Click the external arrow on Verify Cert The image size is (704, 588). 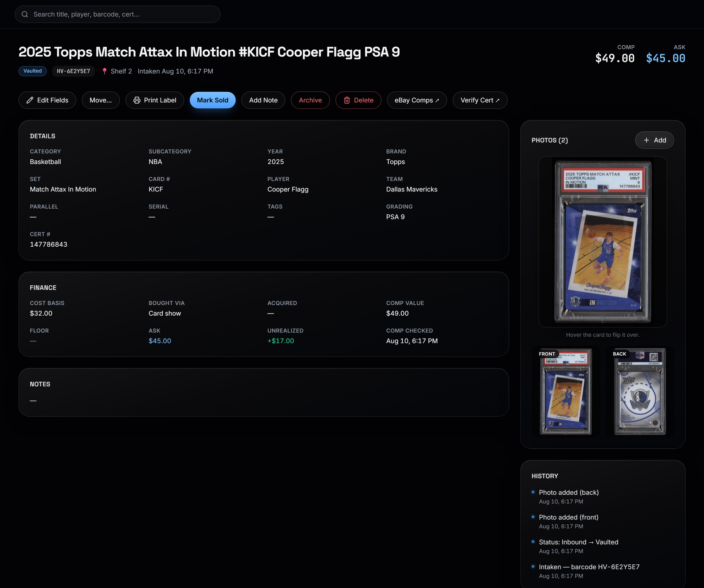[x=497, y=100]
